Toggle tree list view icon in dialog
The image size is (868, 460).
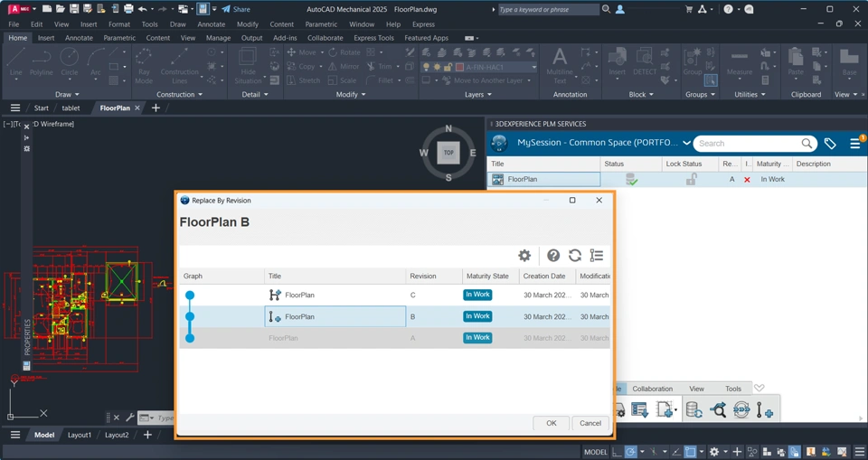tap(596, 255)
